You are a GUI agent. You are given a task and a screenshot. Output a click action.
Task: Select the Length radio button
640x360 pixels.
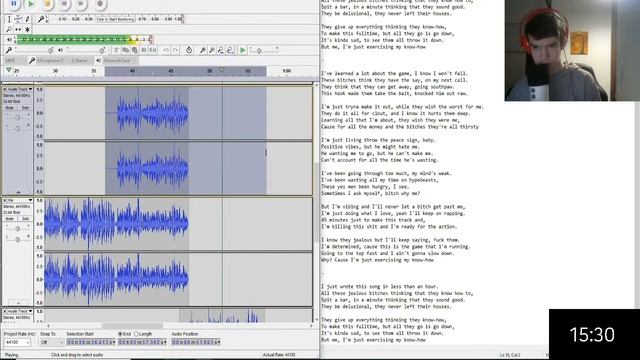tap(136, 334)
